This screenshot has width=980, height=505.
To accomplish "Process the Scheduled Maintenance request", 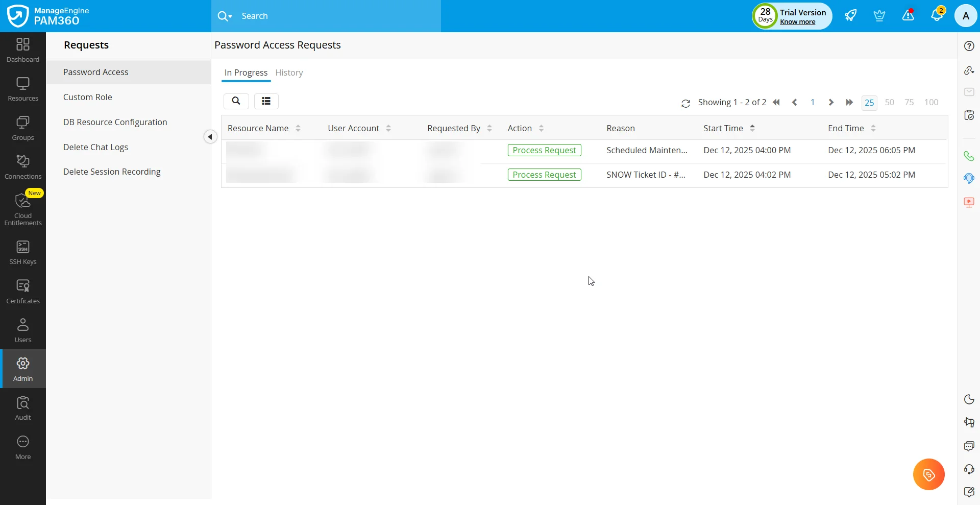I will [544, 150].
